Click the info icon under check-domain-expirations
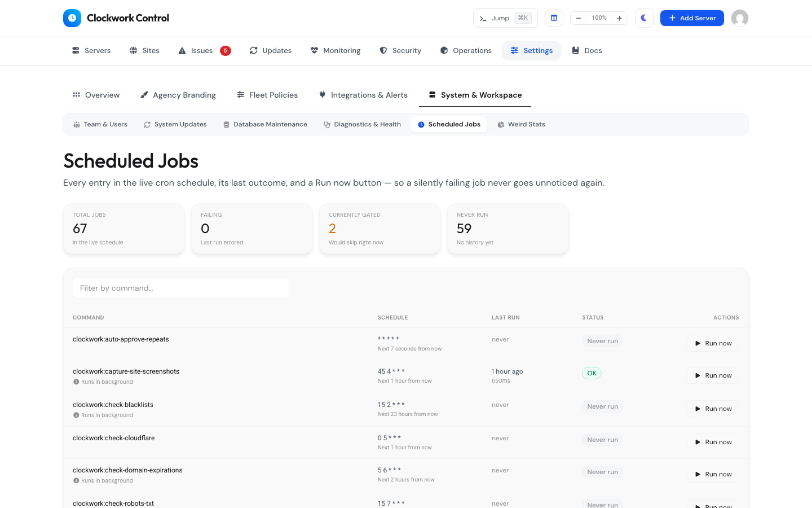The height and width of the screenshot is (508, 812). pos(76,481)
